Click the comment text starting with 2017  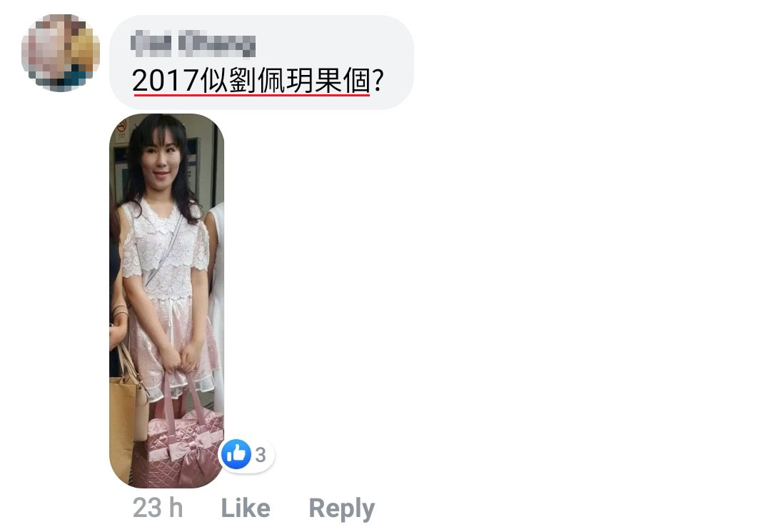(258, 80)
